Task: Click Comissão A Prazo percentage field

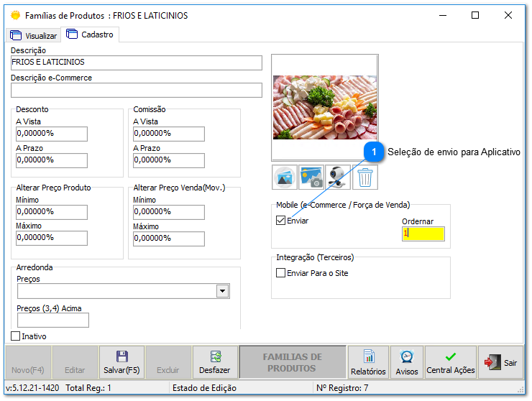Action: point(169,160)
